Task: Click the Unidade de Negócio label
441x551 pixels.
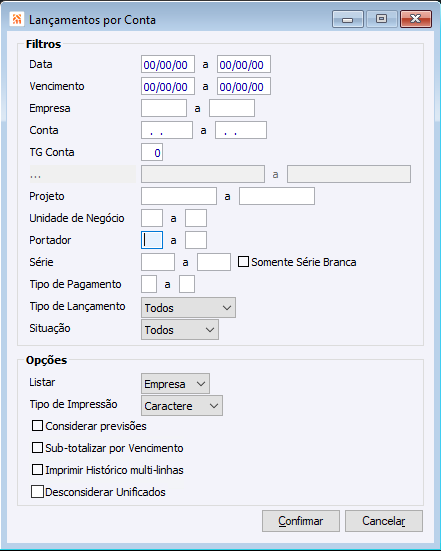Action: coord(77,218)
